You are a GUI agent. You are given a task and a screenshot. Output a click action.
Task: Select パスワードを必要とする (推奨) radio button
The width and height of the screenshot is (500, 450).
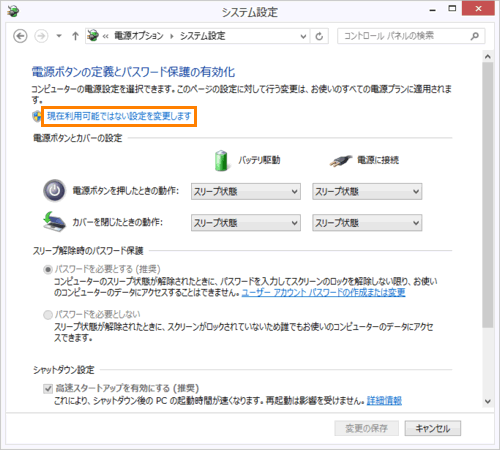(48, 269)
